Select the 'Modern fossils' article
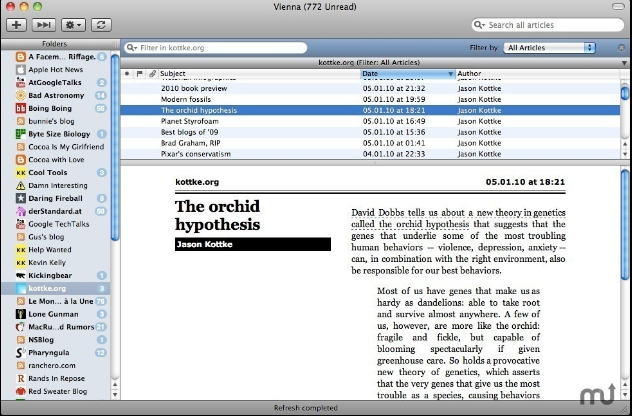Screen dimensions: 632x416 [x=370, y=99]
